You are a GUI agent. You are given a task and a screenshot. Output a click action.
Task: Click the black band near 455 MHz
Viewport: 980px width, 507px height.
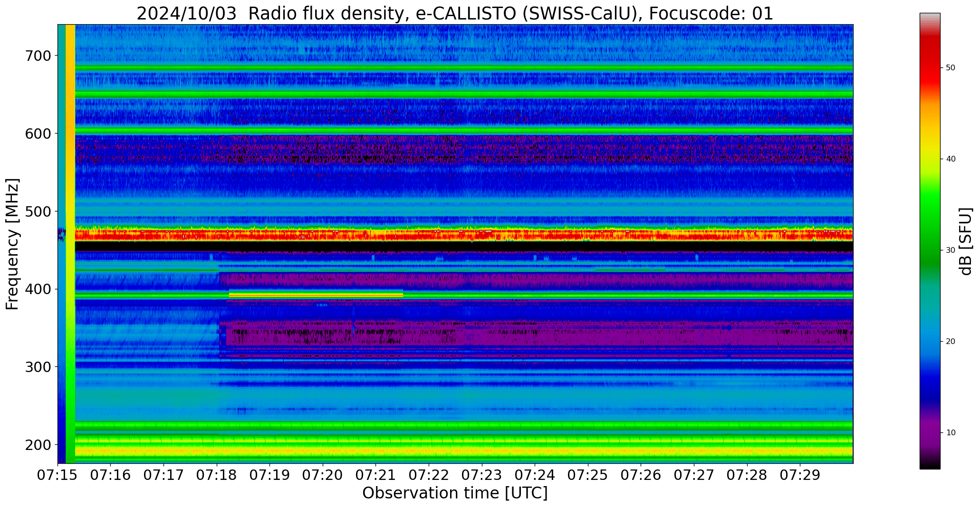click(464, 246)
